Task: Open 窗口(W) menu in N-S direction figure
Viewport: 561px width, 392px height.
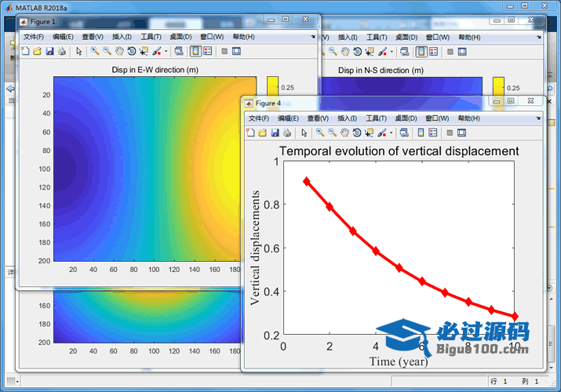Action: click(x=438, y=37)
